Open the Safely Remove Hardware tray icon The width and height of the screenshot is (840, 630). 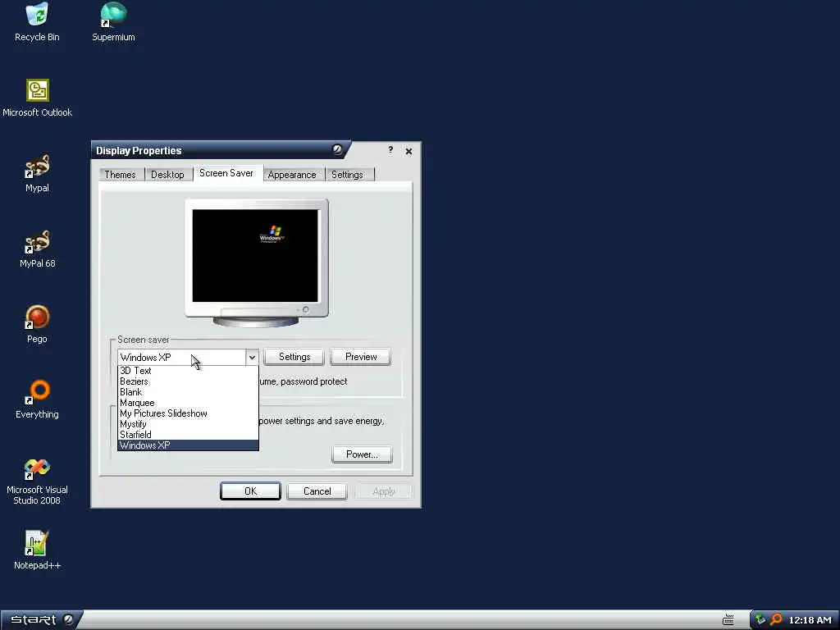coord(760,620)
